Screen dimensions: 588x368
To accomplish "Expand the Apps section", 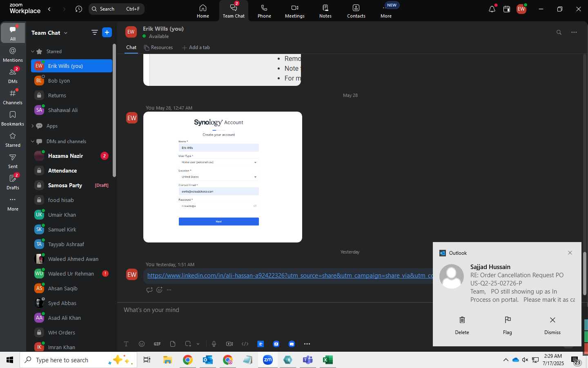I will 33,126.
